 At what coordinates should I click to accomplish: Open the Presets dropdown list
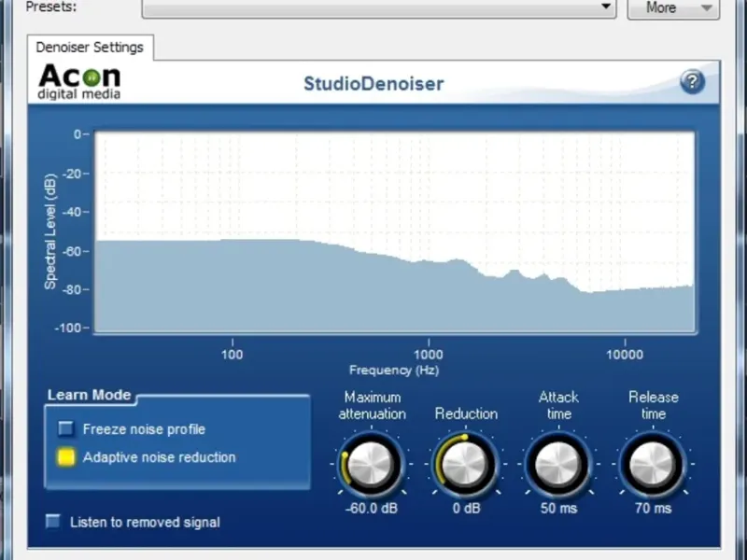379,8
